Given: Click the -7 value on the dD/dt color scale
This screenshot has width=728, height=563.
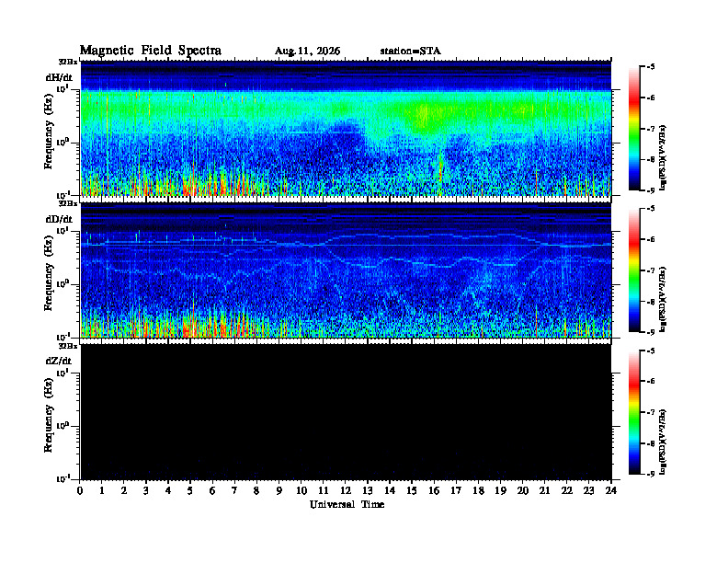Looking at the screenshot, I should click(x=651, y=270).
